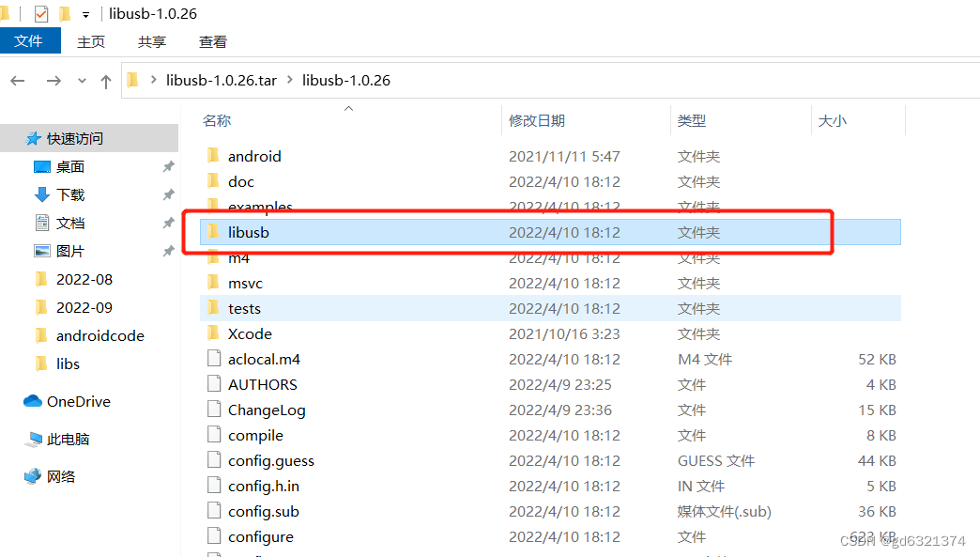Open the 图片 sidebar item
Image resolution: width=980 pixels, height=557 pixels.
[x=70, y=250]
